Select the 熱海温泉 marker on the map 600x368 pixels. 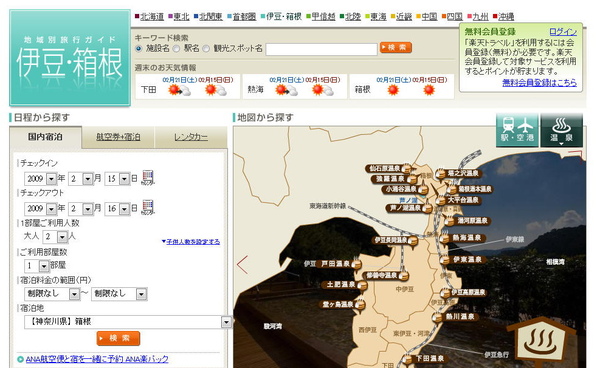click(x=462, y=238)
